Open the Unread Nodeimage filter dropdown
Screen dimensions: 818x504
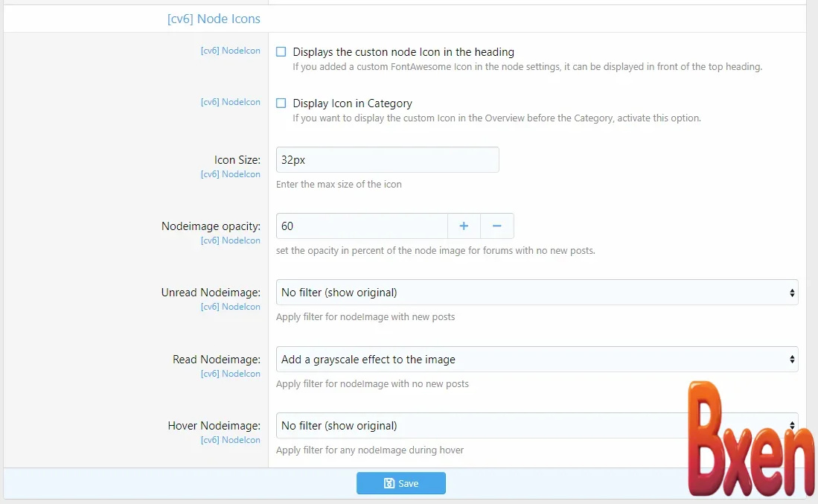pos(536,293)
